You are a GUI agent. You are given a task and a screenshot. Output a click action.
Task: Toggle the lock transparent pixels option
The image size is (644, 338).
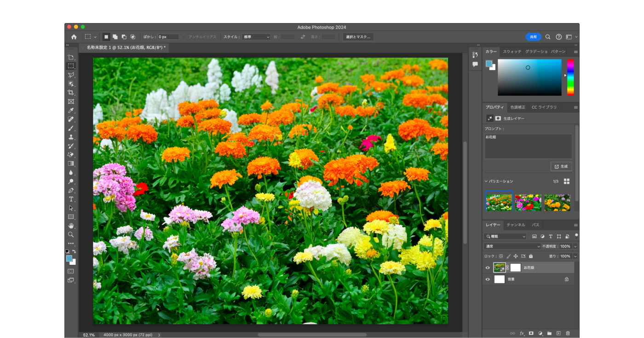point(501,256)
